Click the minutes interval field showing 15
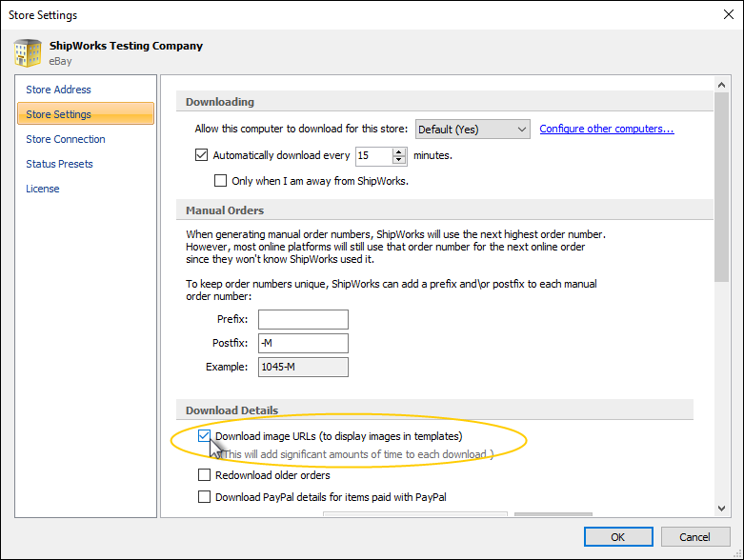744x560 pixels. pos(373,155)
